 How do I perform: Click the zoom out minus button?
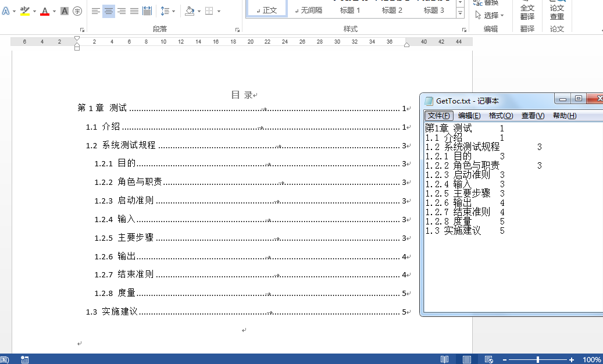click(505, 360)
